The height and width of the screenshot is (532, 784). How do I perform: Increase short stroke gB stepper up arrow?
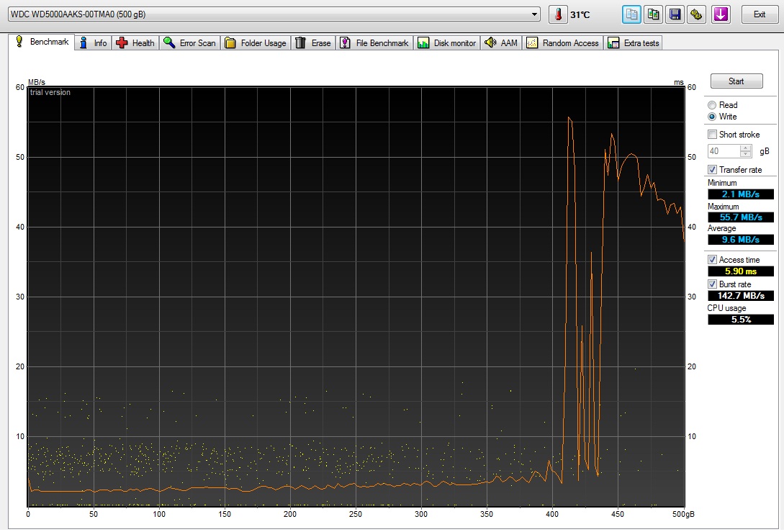(746, 148)
